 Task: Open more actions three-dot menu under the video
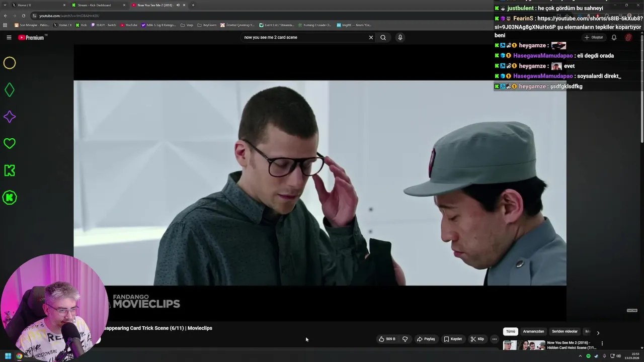pos(494,339)
